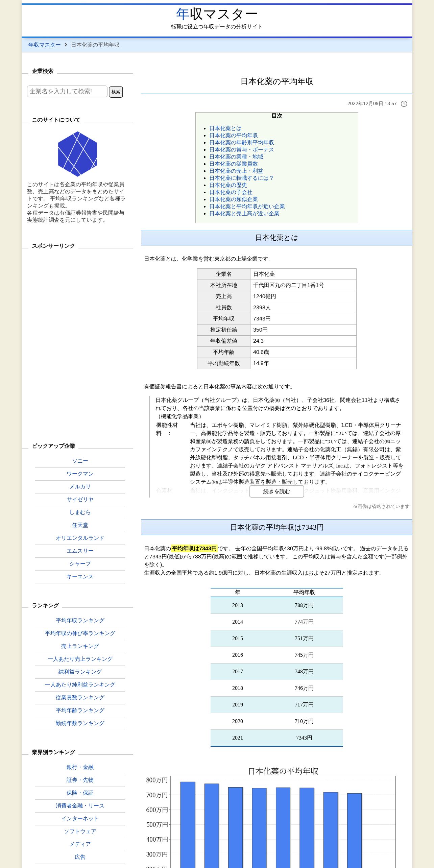
Task: Click the breadcrumb chevron separator arrow
Action: coord(66,45)
